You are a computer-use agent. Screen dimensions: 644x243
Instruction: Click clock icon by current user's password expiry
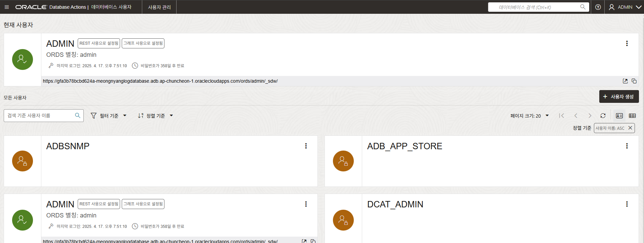pos(135,66)
